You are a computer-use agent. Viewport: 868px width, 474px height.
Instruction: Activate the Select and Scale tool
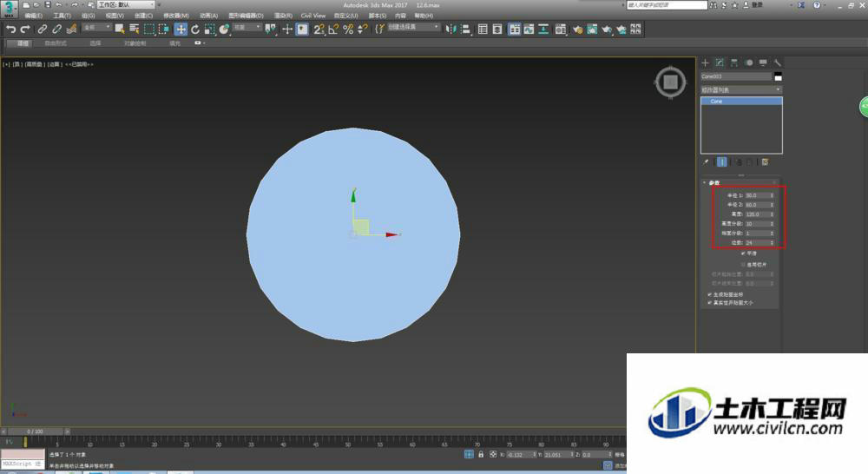(x=209, y=30)
